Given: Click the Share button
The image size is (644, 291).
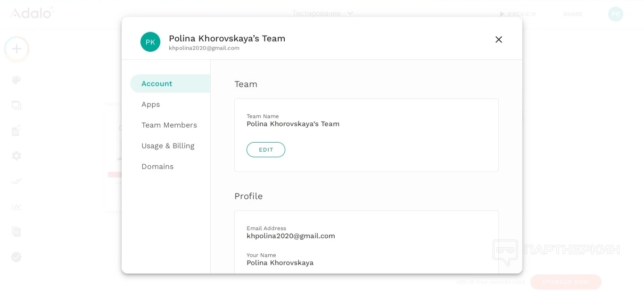Looking at the screenshot, I should coord(573,14).
